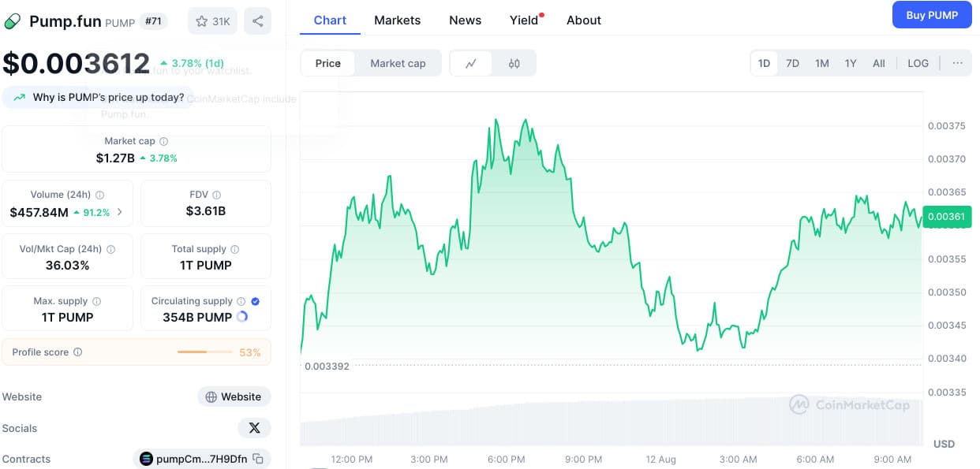The image size is (980, 469).
Task: Open the three-dot more chart options
Action: click(x=957, y=63)
